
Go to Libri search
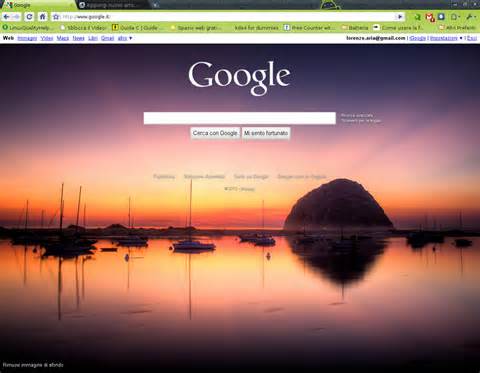click(x=93, y=38)
